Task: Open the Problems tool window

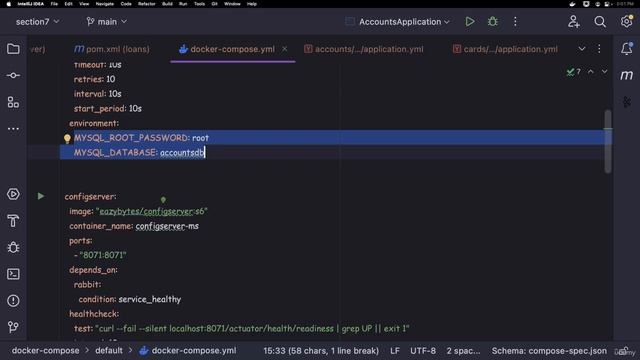Action: (x=13, y=301)
